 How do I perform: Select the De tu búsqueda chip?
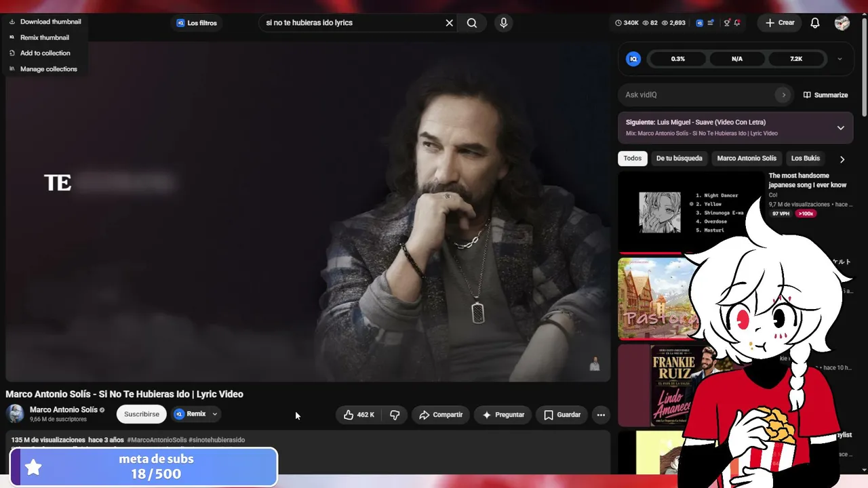(679, 159)
